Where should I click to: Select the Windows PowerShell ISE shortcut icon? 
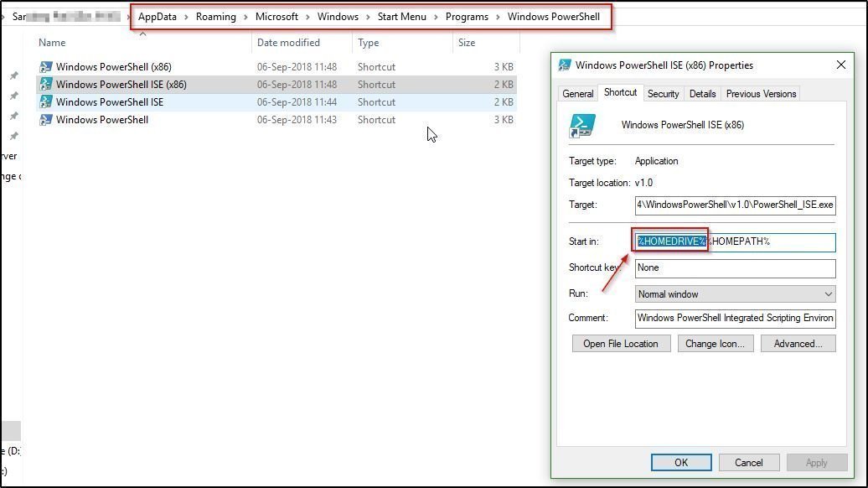coord(46,102)
